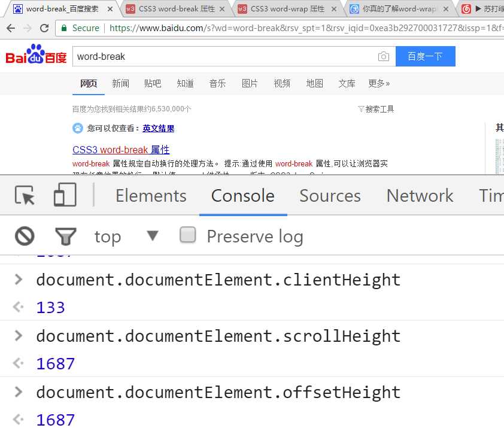This screenshot has height=428, width=504.
Task: Open the CSS3 word-break 属性 result link
Action: coord(121,150)
